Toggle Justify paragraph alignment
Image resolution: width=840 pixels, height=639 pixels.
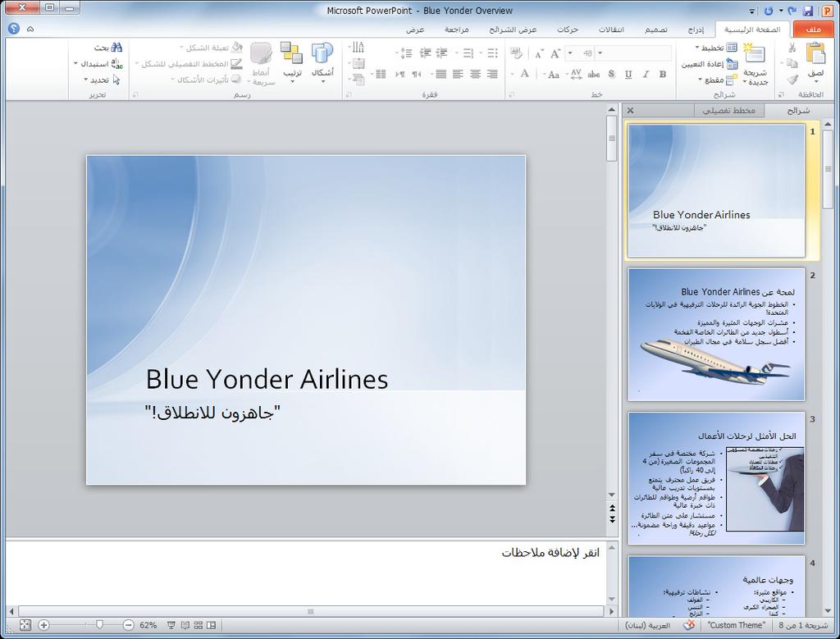(441, 75)
